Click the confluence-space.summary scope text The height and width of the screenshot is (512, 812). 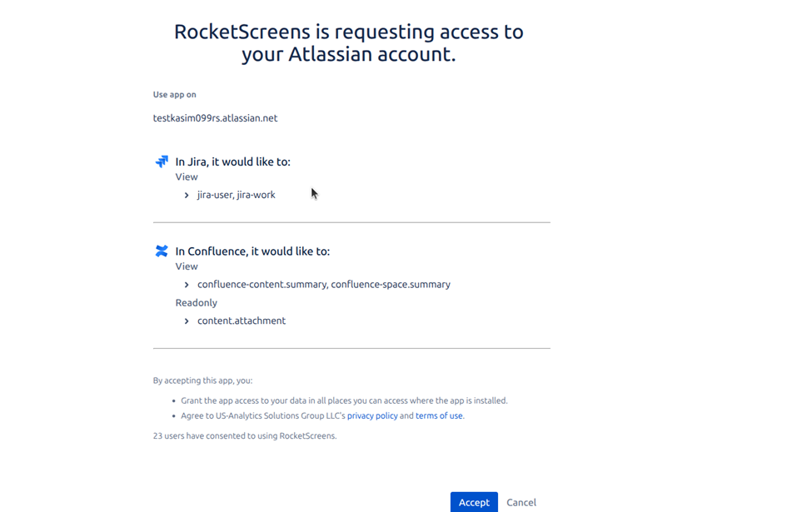coord(391,285)
